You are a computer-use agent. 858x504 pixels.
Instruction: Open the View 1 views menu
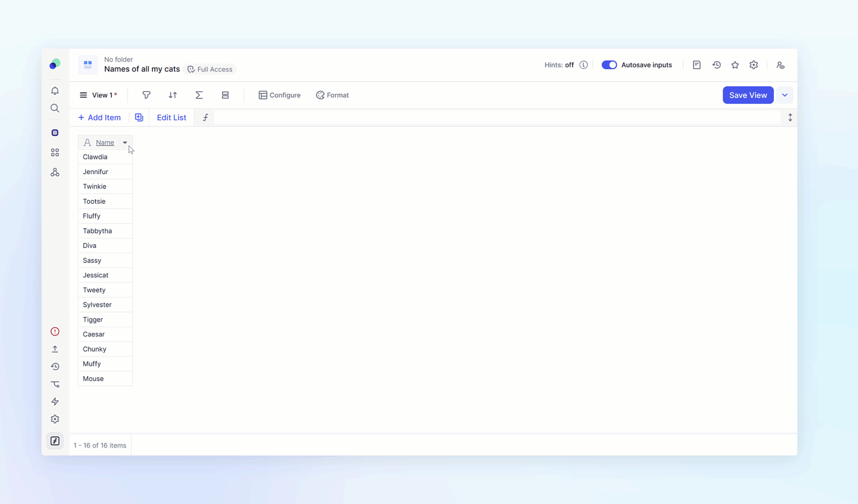(98, 95)
